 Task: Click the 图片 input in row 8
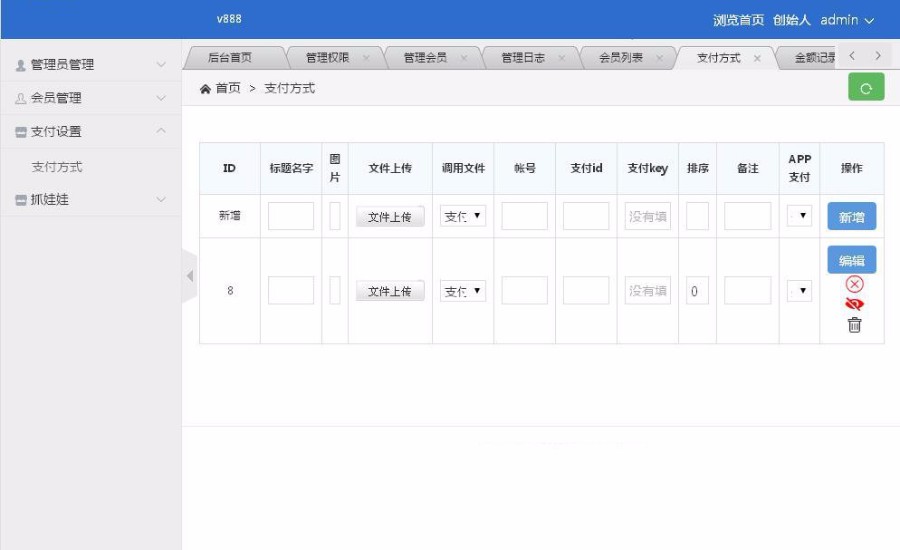[335, 291]
